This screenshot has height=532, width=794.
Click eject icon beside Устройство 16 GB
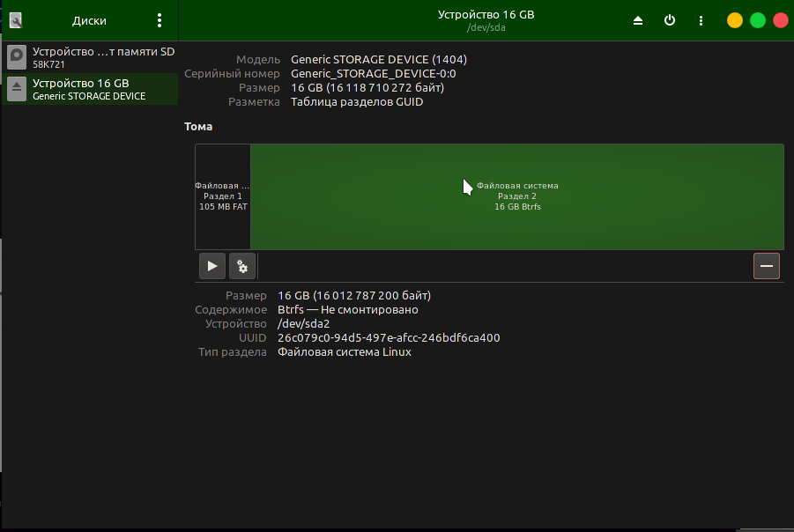[17, 89]
